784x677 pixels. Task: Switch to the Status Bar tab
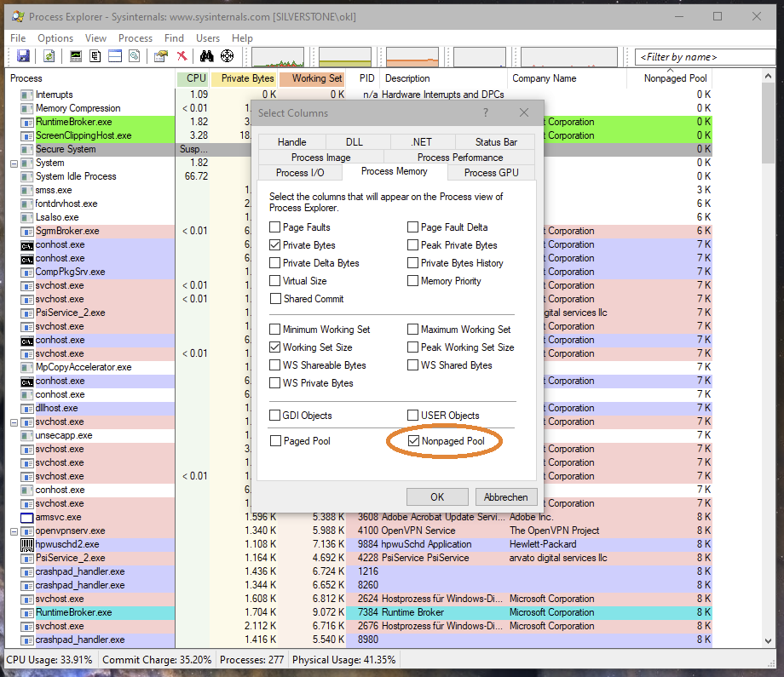(496, 142)
